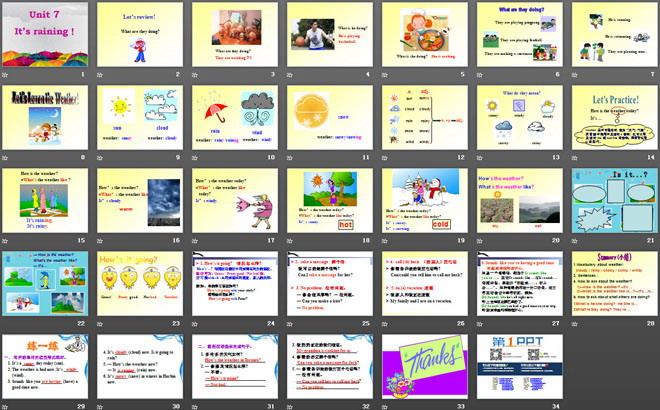Click the transition star below the sun and cloud slide
This screenshot has height=410, width=660.
tap(100, 158)
